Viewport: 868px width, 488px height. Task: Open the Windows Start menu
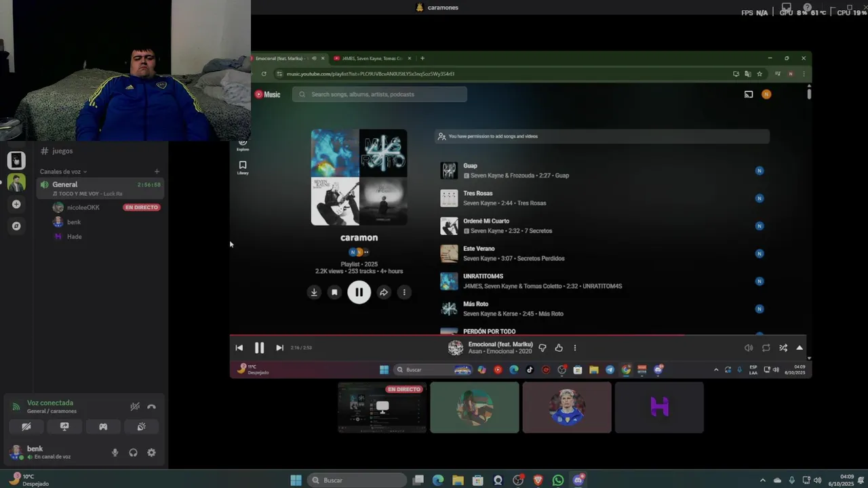(296, 480)
